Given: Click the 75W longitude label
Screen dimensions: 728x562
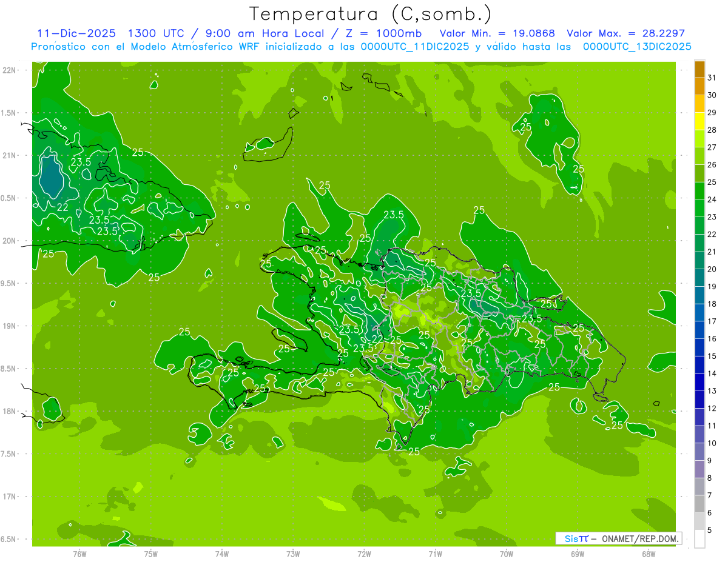Looking at the screenshot, I should tap(151, 554).
